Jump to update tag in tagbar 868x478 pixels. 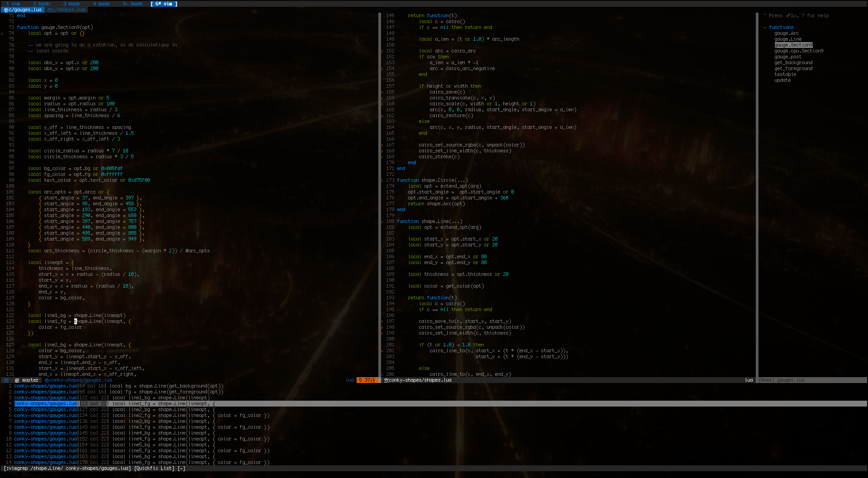pyautogui.click(x=782, y=80)
